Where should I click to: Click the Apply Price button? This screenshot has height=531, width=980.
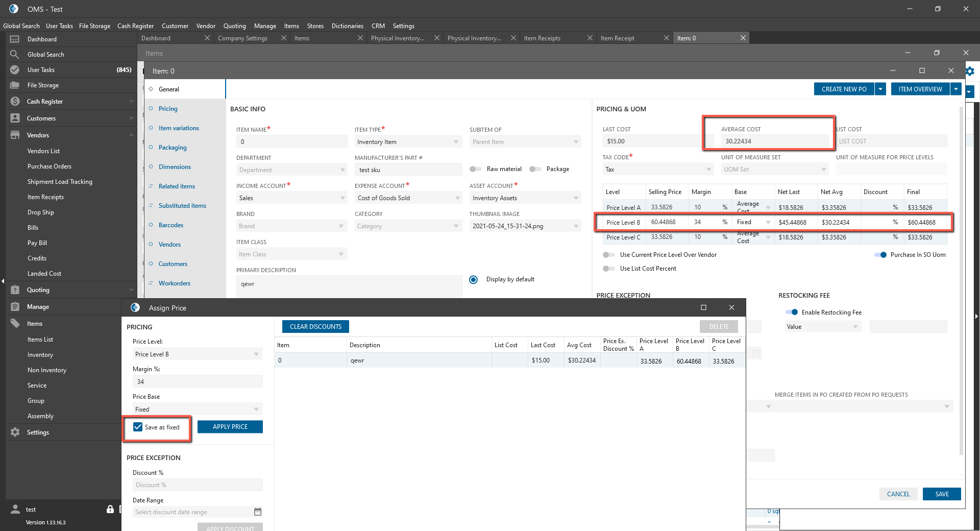coord(230,427)
